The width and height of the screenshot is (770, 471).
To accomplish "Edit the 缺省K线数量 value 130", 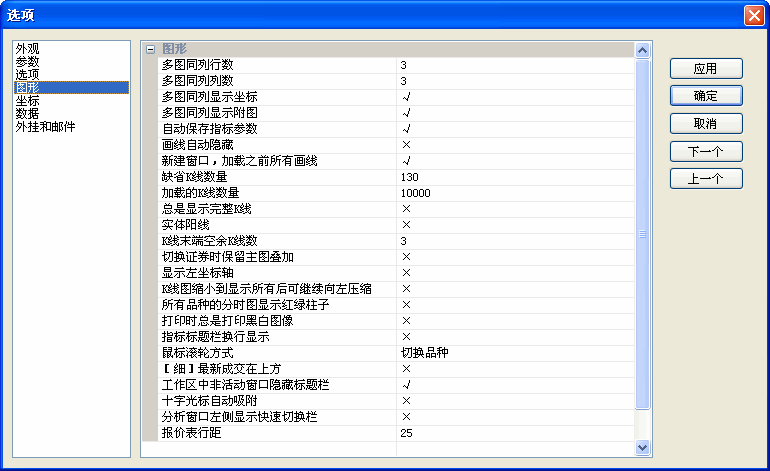I will [x=409, y=177].
